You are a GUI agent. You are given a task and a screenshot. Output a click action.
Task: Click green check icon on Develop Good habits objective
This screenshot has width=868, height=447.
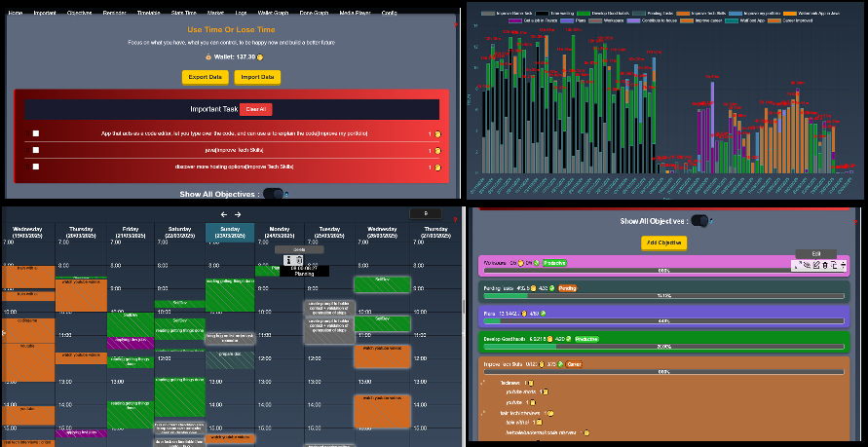click(x=569, y=339)
